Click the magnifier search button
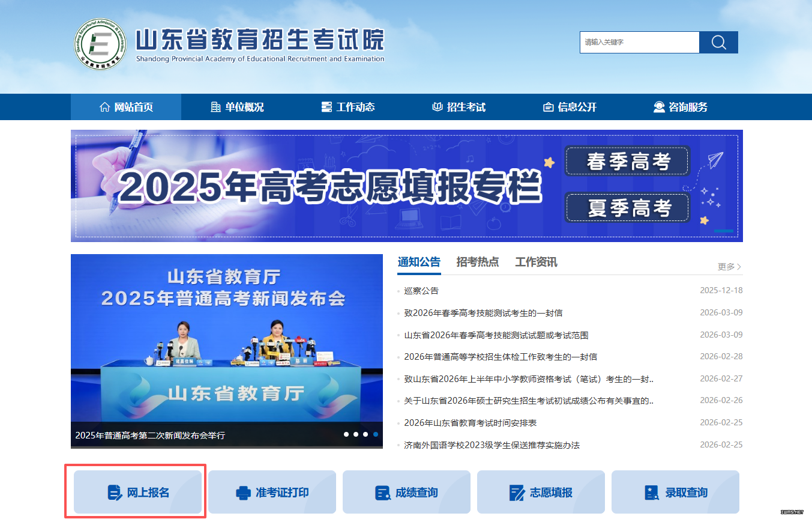The width and height of the screenshot is (812, 519). point(718,42)
